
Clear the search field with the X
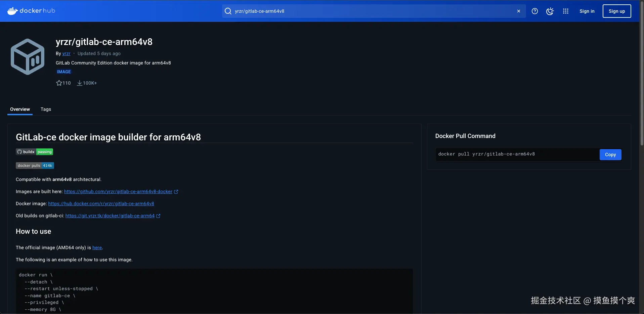(519, 11)
